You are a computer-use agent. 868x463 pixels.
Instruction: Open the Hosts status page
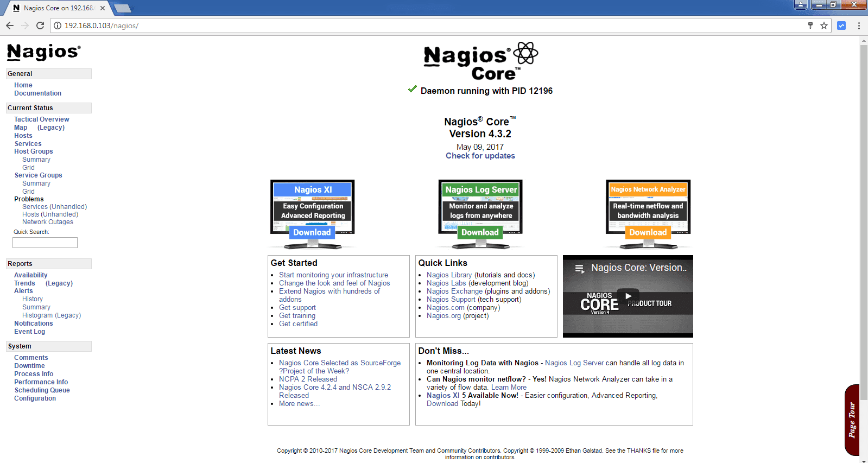(x=23, y=136)
